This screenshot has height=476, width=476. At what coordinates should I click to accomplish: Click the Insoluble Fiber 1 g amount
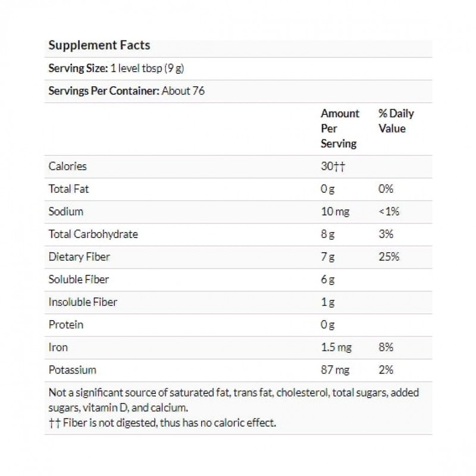pyautogui.click(x=327, y=302)
